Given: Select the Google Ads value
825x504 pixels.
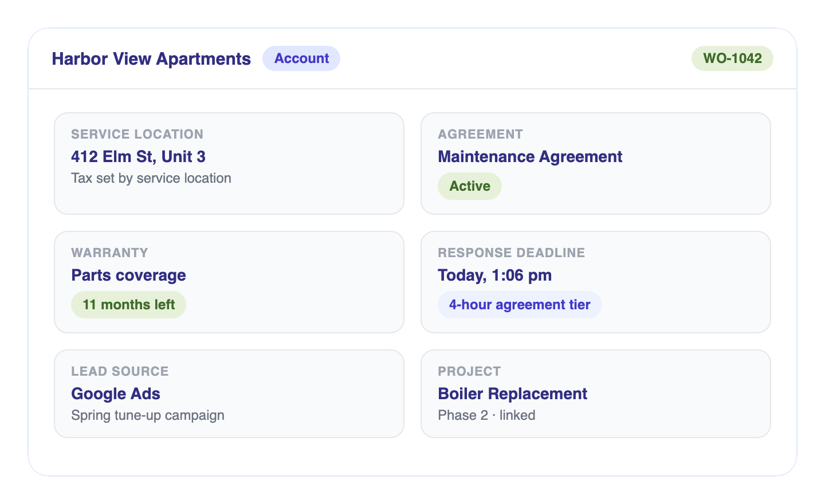Looking at the screenshot, I should 116,393.
